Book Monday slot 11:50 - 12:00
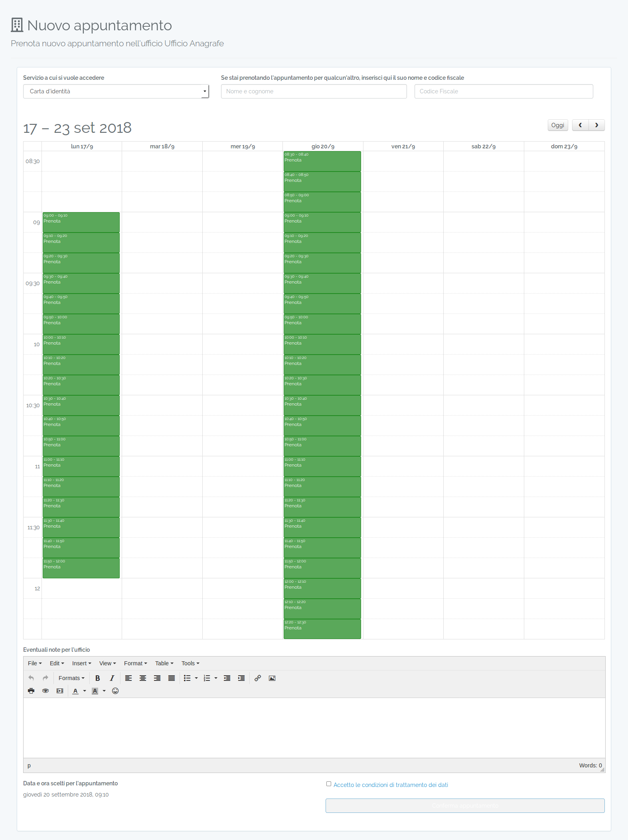Image resolution: width=628 pixels, height=840 pixels. (x=81, y=568)
